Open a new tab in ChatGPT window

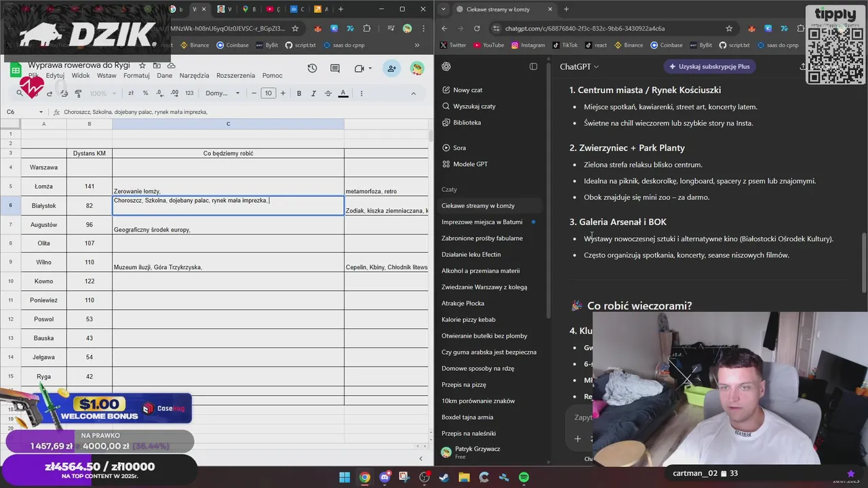(566, 9)
